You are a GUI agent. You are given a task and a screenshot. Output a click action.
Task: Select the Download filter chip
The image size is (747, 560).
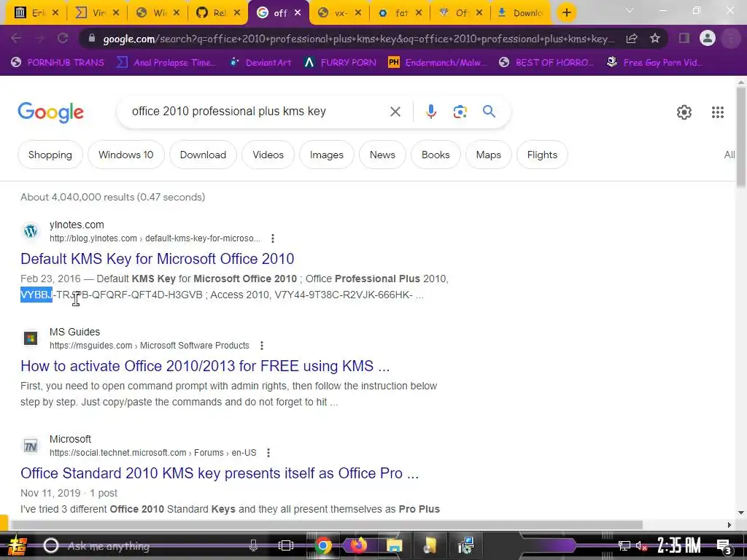[x=203, y=155]
